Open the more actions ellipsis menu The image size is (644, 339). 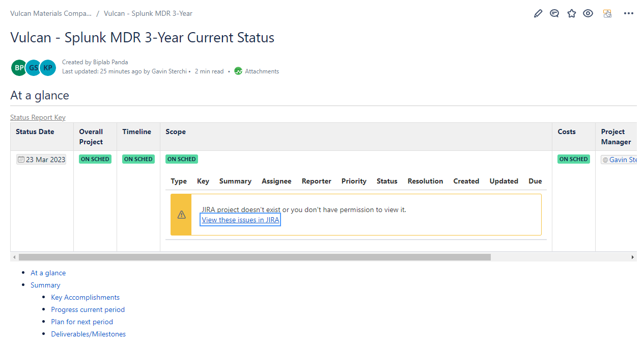(629, 14)
